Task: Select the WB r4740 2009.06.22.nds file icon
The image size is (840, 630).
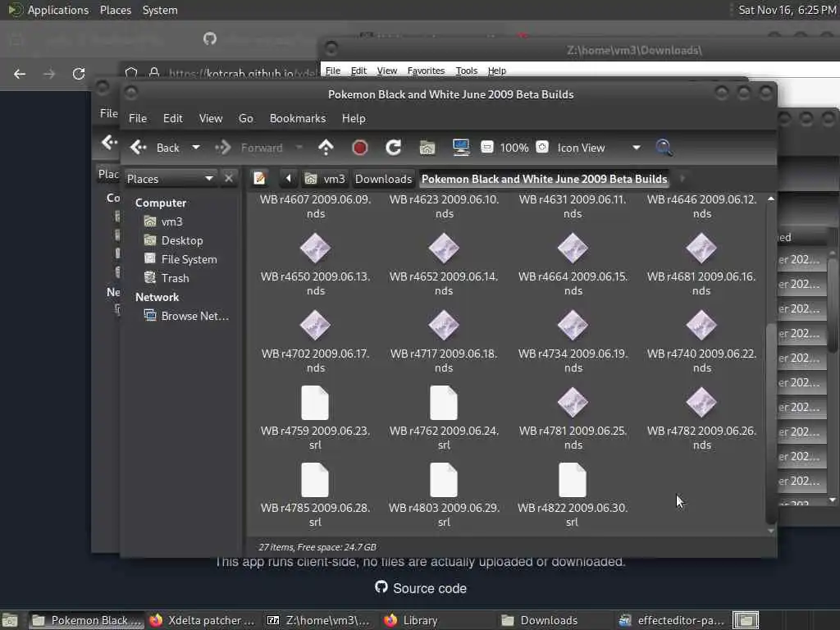Action: coord(701,326)
